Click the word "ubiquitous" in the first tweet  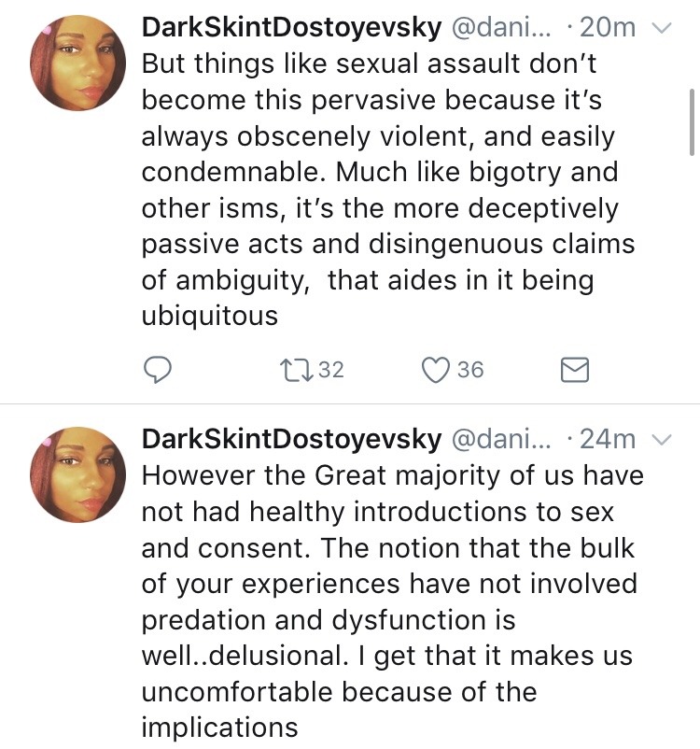(x=209, y=316)
